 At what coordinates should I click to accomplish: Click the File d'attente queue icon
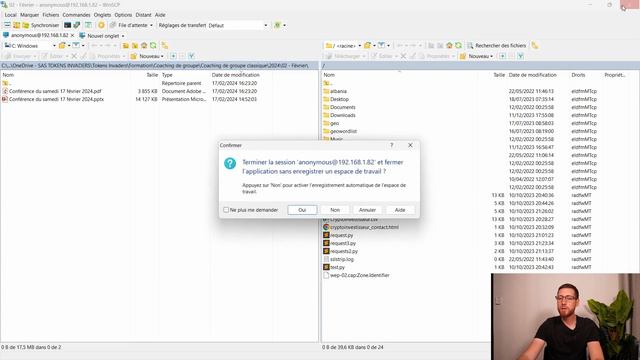click(113, 25)
